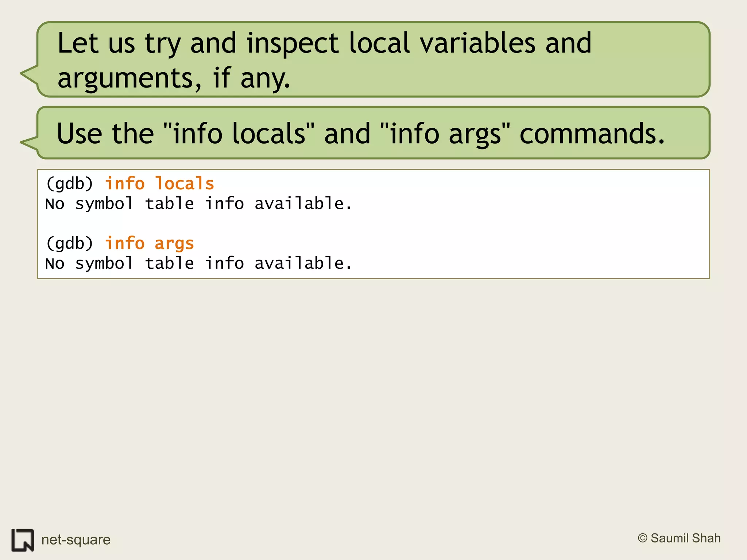Click the '(gdb)' prompt before info locals
This screenshot has width=747, height=560.
70,183
